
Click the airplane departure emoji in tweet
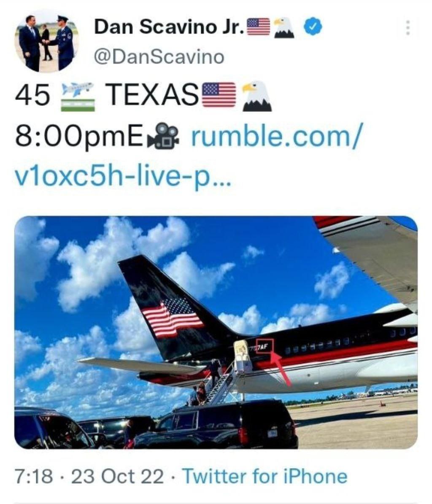[78, 97]
